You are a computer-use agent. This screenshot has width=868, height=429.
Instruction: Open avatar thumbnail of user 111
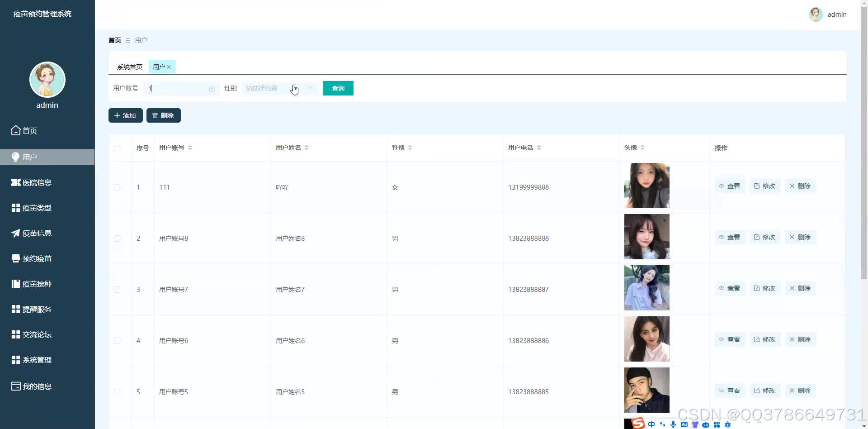click(647, 186)
